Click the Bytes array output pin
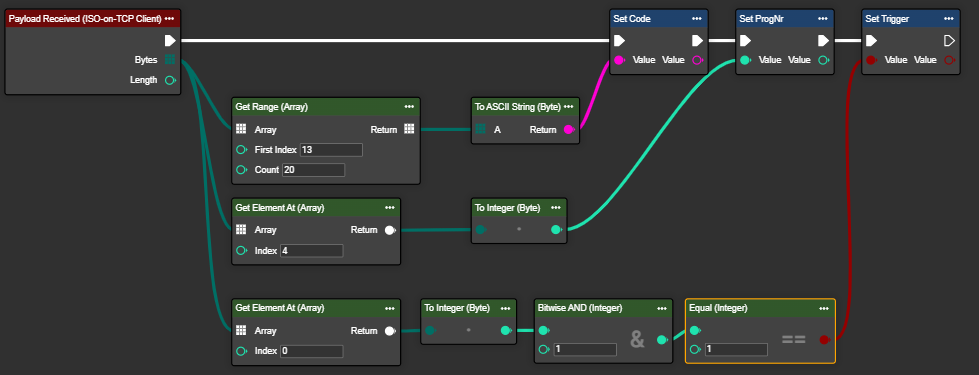 click(x=169, y=60)
